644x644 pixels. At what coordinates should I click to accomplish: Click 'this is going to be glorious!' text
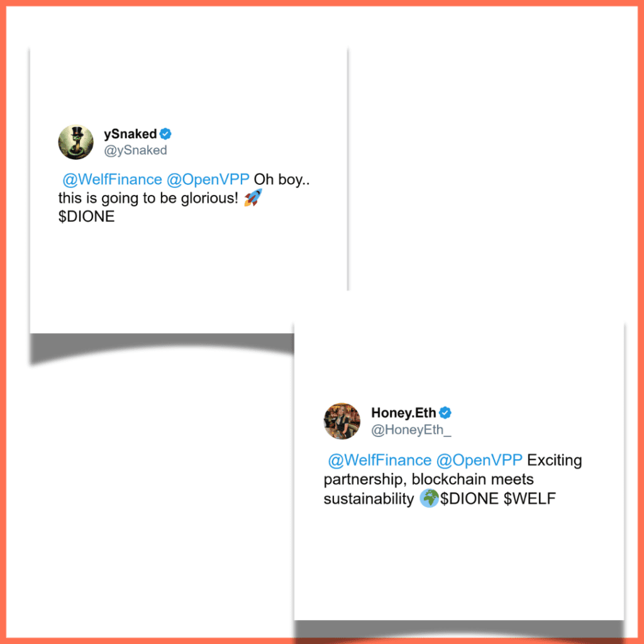coord(148,198)
